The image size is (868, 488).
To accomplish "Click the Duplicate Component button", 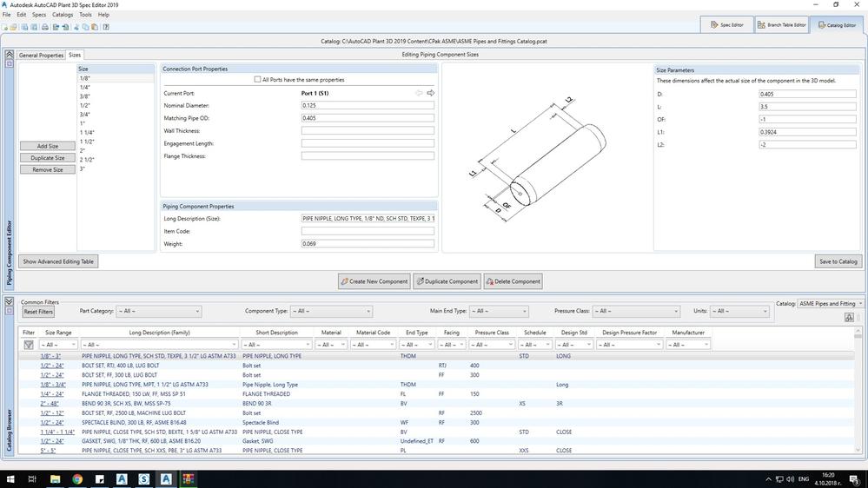I will (447, 281).
